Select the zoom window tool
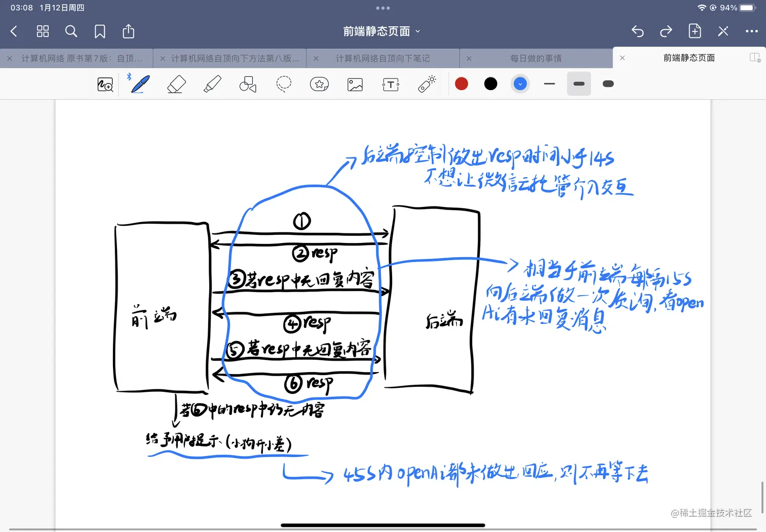The width and height of the screenshot is (766, 532). click(105, 84)
